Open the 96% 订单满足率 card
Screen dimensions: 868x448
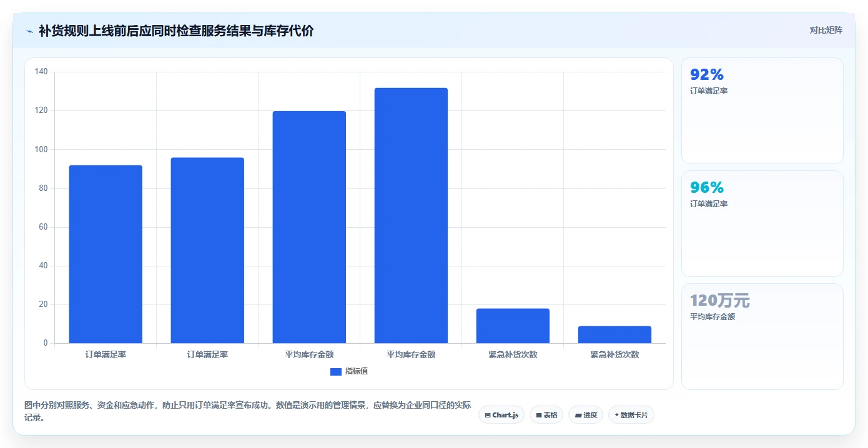pos(762,224)
